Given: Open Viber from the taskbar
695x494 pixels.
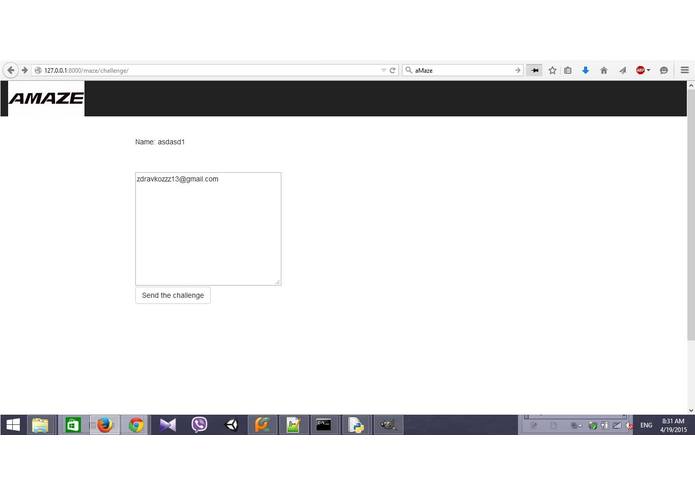Looking at the screenshot, I should tap(199, 425).
